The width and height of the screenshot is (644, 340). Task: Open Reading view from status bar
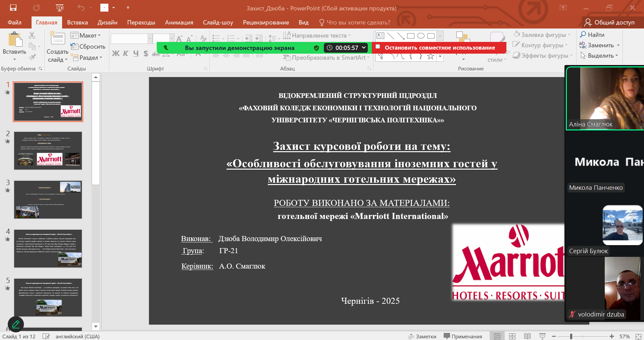(x=527, y=336)
